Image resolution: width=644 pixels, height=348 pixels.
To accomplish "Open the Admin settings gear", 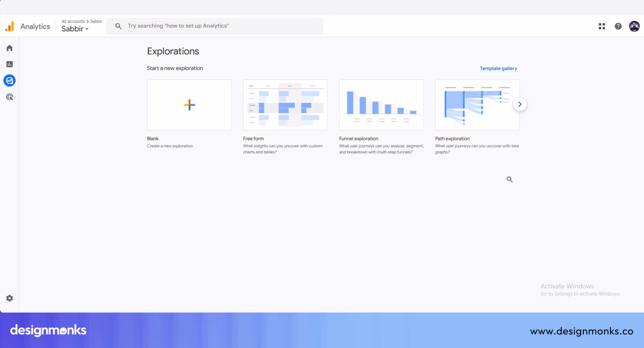I will [9, 298].
